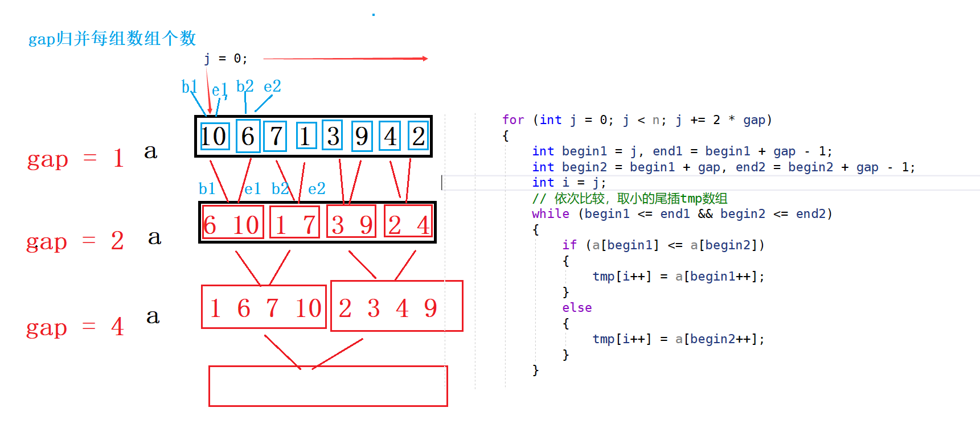
Task: Click the "2 4" group in gap = 2 row
Action: tap(408, 221)
